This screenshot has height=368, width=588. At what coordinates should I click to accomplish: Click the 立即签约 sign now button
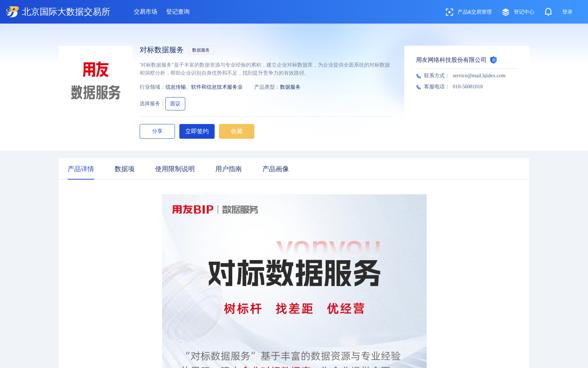(x=197, y=131)
